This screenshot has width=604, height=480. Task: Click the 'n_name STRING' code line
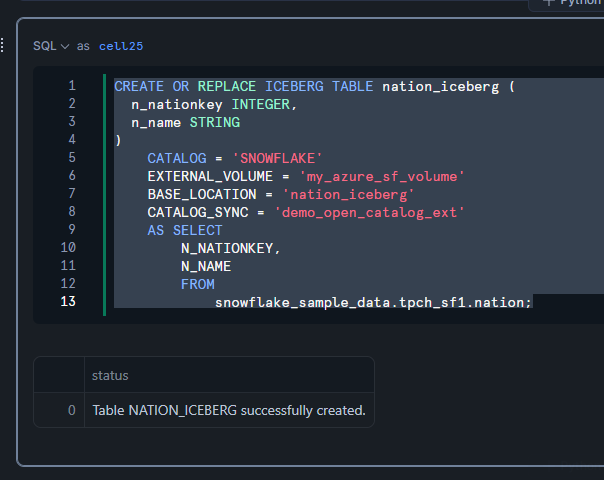[186, 123]
